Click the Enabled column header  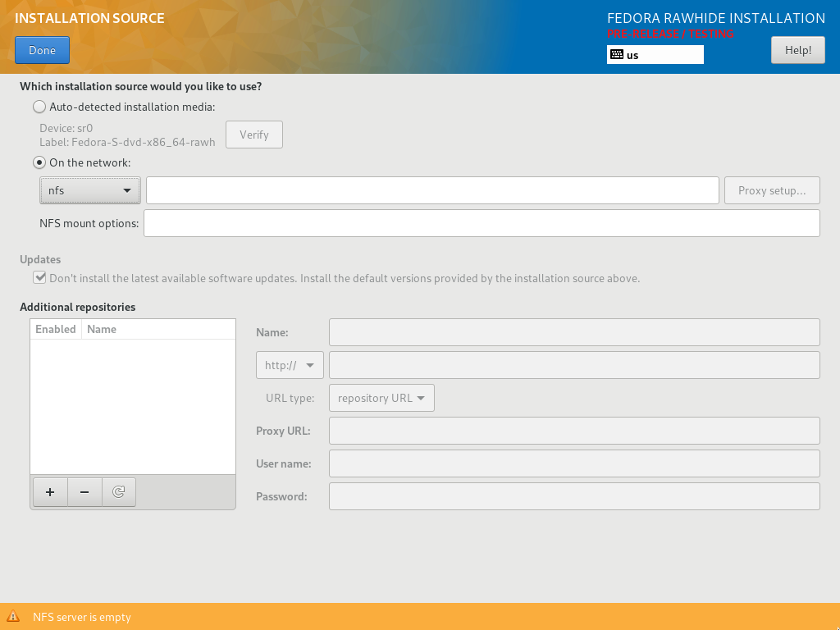point(56,330)
